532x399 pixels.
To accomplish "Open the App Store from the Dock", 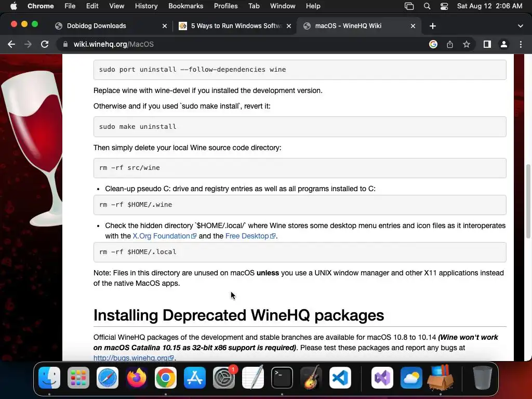I will point(195,378).
